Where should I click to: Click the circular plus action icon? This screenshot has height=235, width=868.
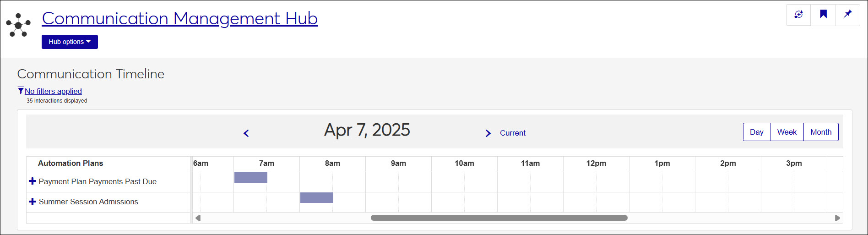[x=798, y=15]
